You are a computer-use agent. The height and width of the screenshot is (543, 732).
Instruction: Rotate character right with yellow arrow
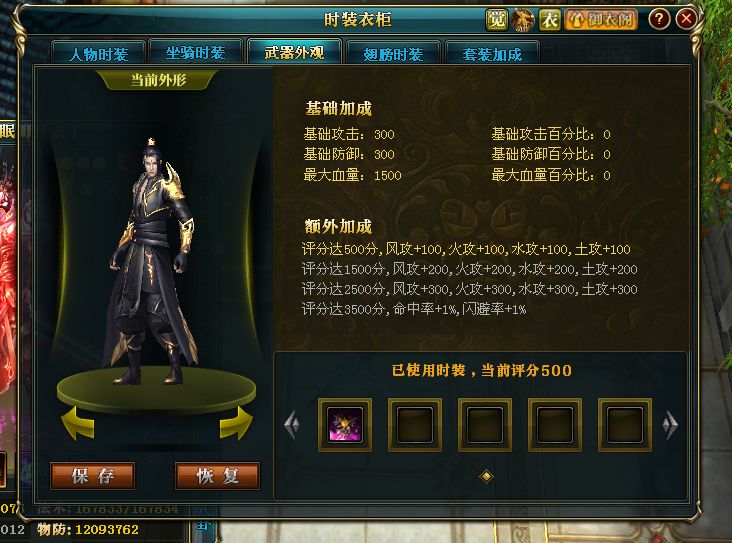(x=236, y=423)
